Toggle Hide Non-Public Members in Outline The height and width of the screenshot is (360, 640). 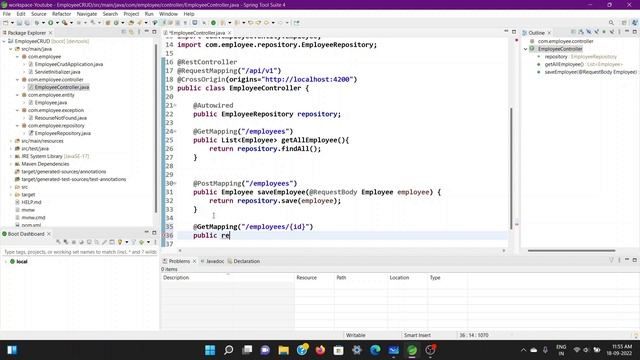pyautogui.click(x=604, y=32)
